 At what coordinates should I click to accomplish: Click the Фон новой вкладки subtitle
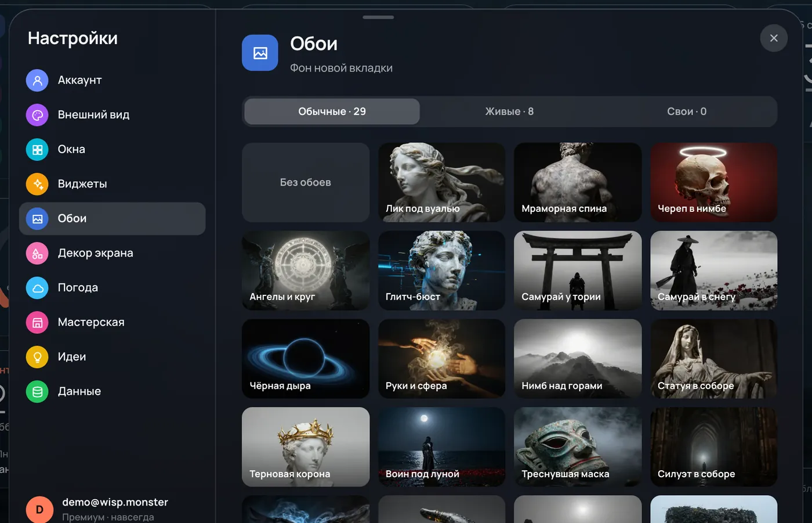341,68
